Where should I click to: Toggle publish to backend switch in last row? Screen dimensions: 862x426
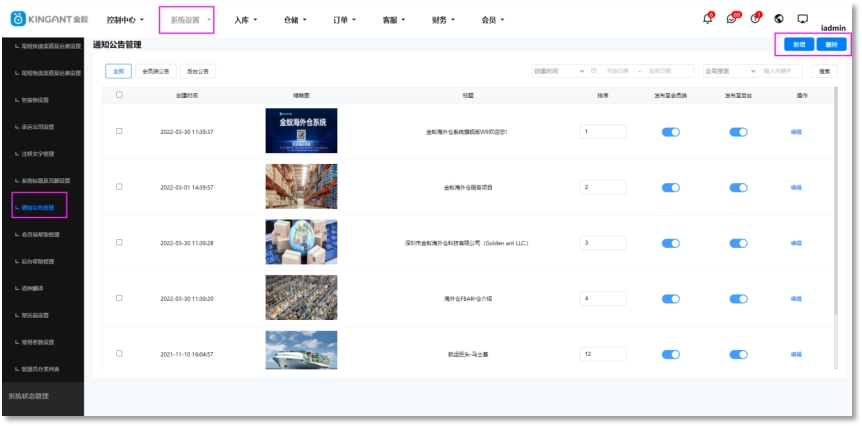coord(738,354)
